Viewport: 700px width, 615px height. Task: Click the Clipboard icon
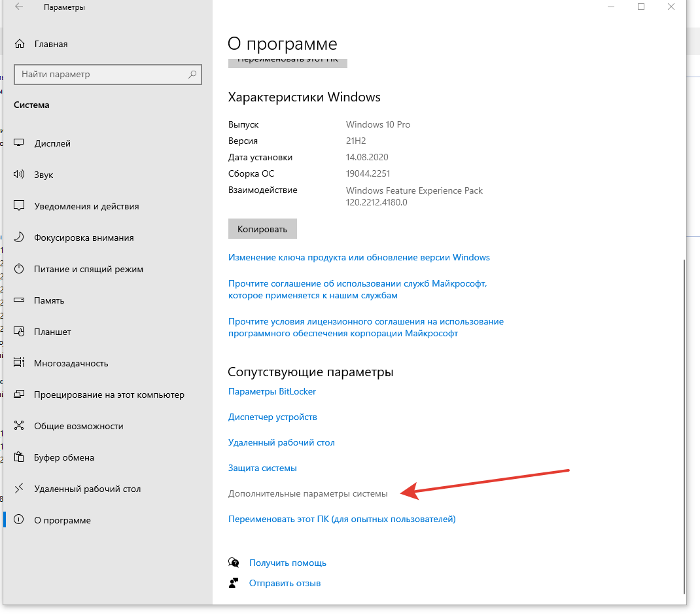coord(19,457)
